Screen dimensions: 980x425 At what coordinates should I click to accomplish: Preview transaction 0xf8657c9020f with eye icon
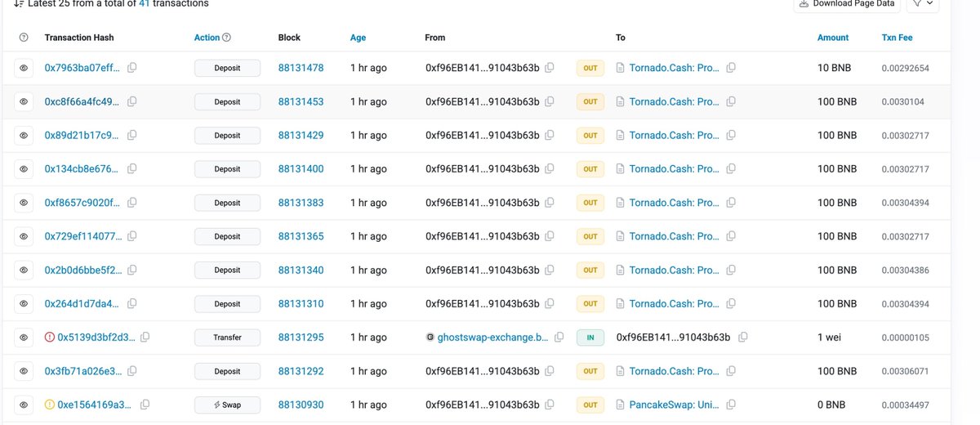pyautogui.click(x=24, y=203)
